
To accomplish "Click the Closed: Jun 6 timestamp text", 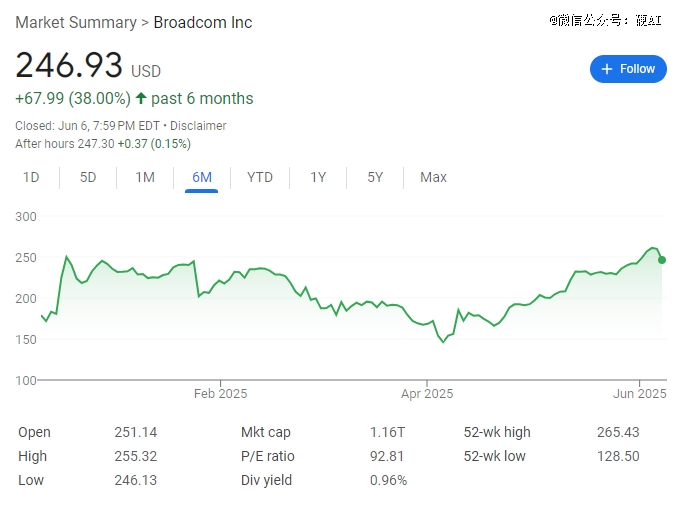I will tap(87, 126).
